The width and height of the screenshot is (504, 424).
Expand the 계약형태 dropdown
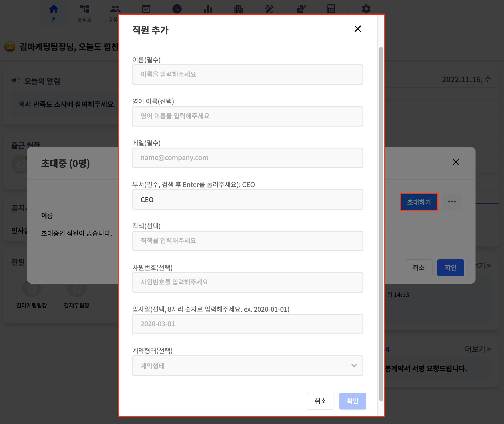click(247, 366)
